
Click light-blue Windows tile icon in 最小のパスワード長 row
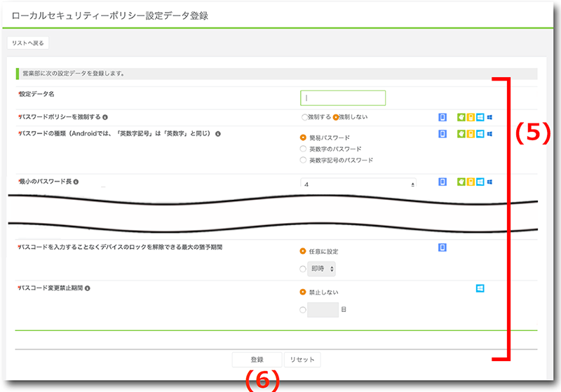pos(480,182)
